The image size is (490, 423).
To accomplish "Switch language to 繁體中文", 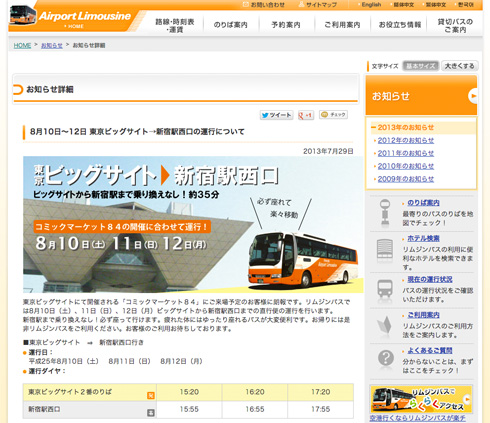I will [436, 5].
